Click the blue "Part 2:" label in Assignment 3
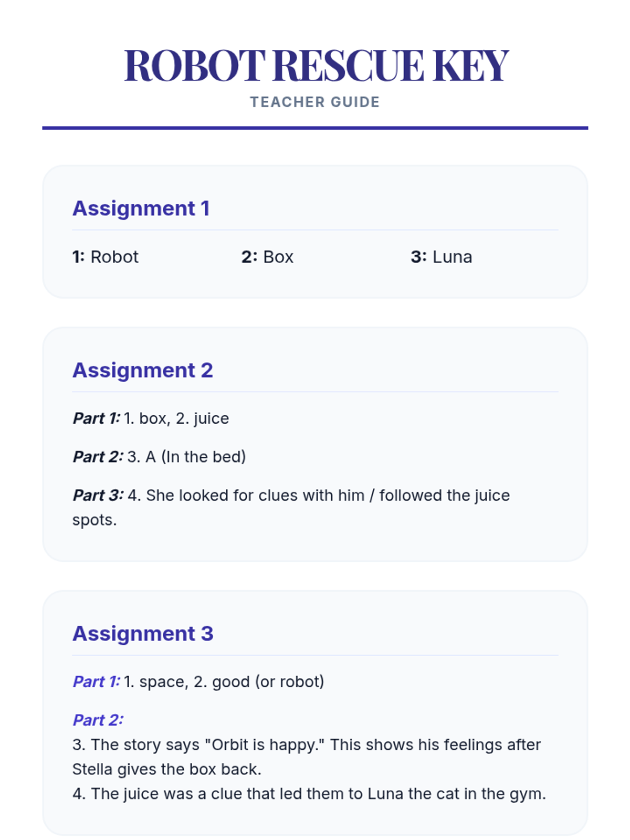 click(98, 720)
